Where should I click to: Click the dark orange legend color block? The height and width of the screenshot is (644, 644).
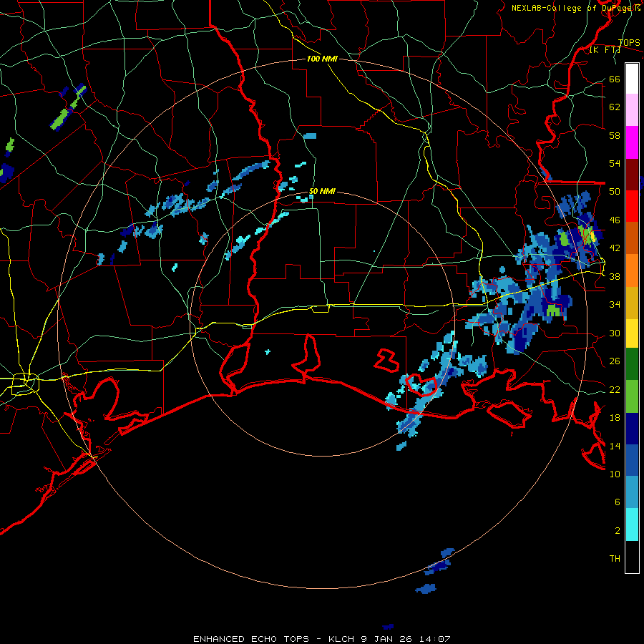(632, 238)
